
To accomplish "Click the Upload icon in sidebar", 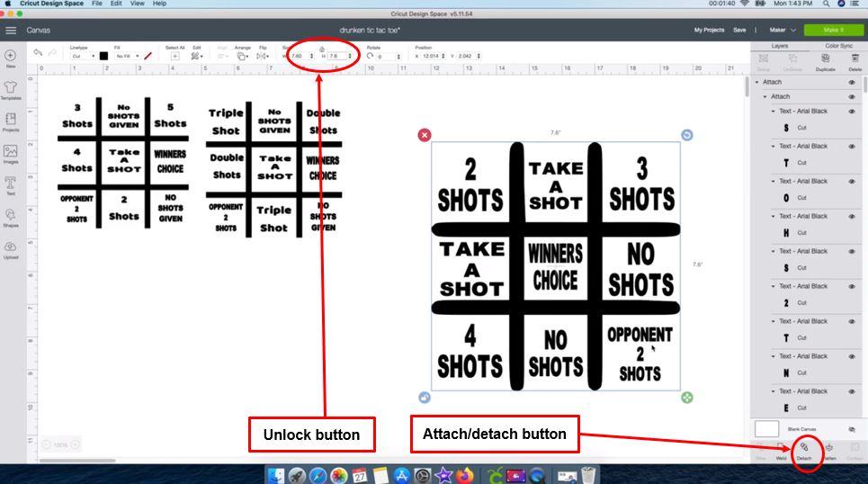I will click(11, 249).
